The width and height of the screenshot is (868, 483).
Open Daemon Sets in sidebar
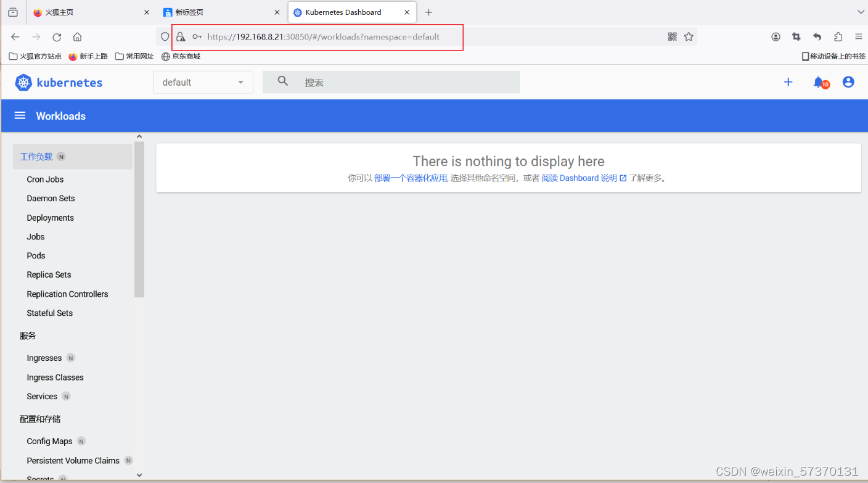coord(51,199)
